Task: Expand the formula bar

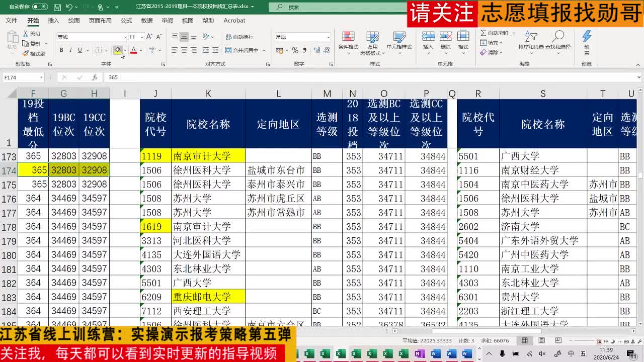Action: (x=639, y=77)
